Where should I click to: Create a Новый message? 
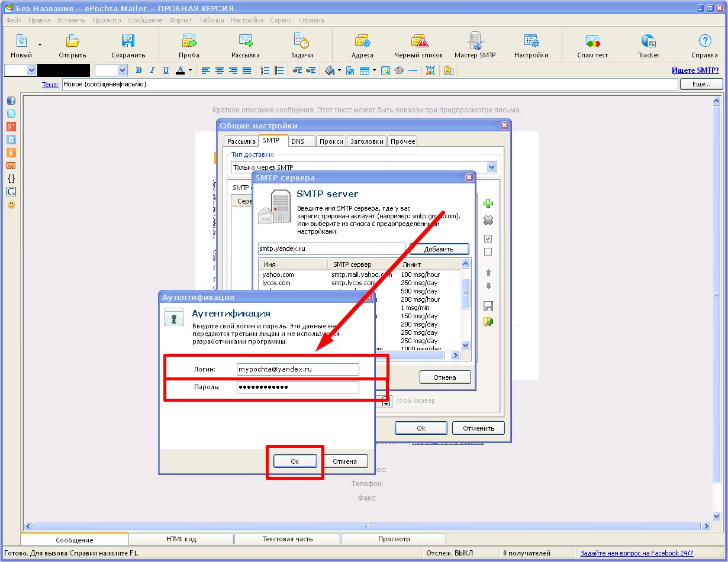point(21,46)
